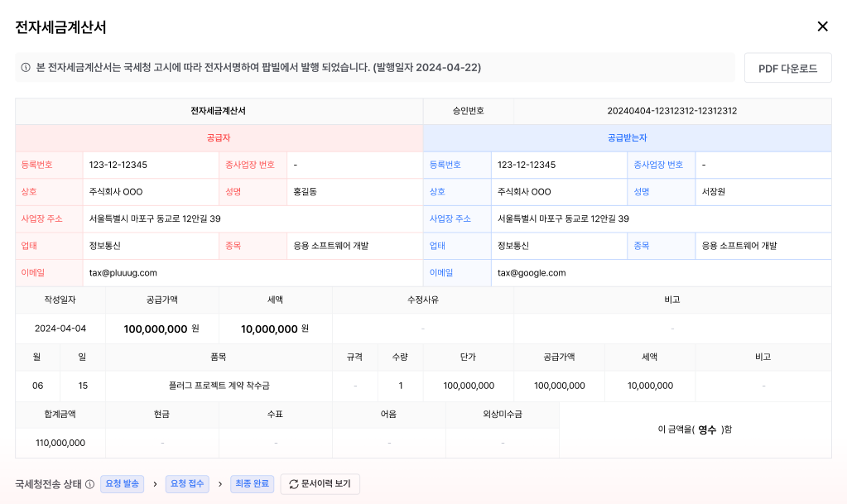847x504 pixels.
Task: Download the invoice with PDF 다운로드
Action: [x=787, y=68]
